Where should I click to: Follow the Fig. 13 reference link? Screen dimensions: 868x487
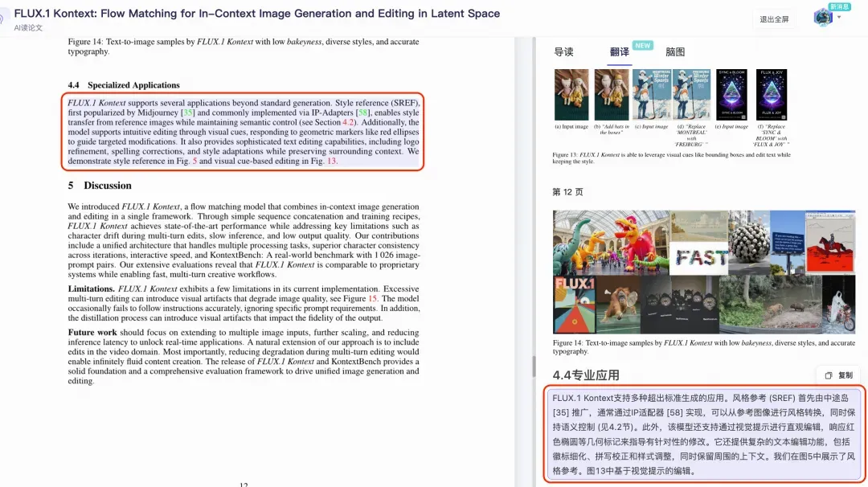pos(332,161)
